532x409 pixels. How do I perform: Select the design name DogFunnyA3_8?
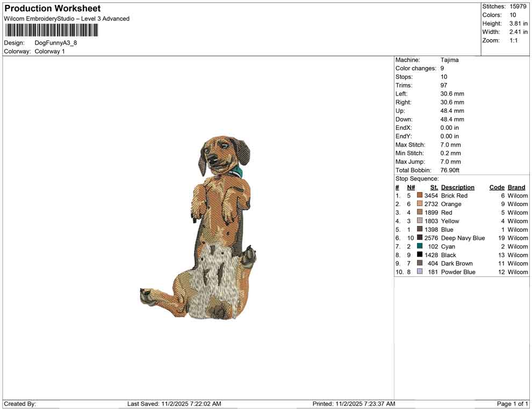point(56,43)
